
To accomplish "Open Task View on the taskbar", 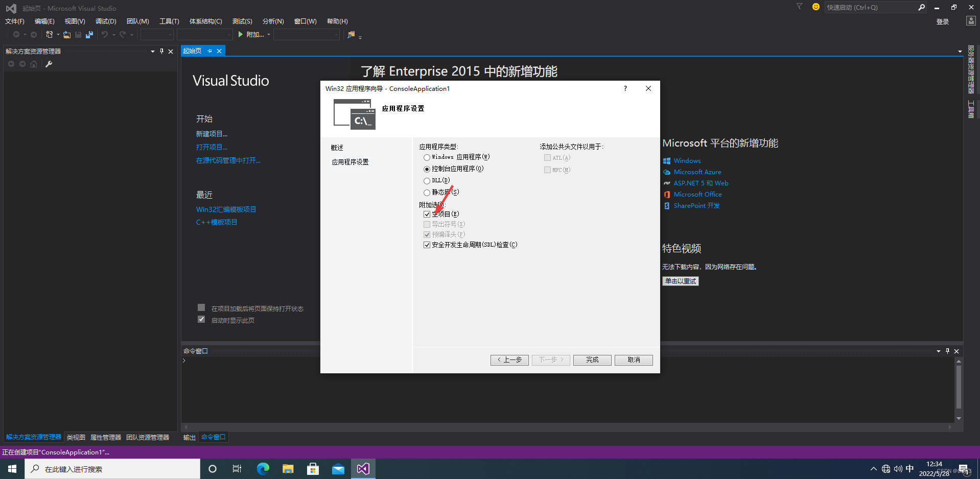I will tap(237, 469).
